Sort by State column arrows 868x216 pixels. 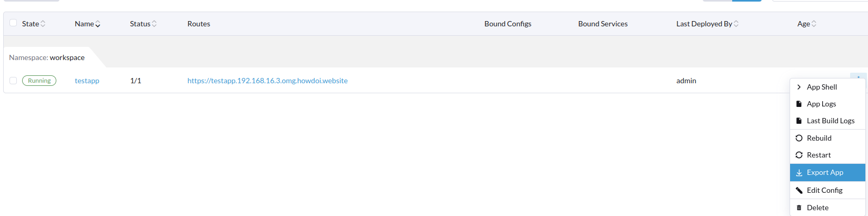pos(43,24)
